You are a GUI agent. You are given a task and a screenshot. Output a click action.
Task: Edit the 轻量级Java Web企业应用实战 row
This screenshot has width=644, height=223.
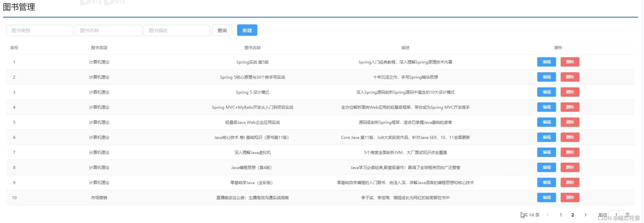tap(546, 122)
